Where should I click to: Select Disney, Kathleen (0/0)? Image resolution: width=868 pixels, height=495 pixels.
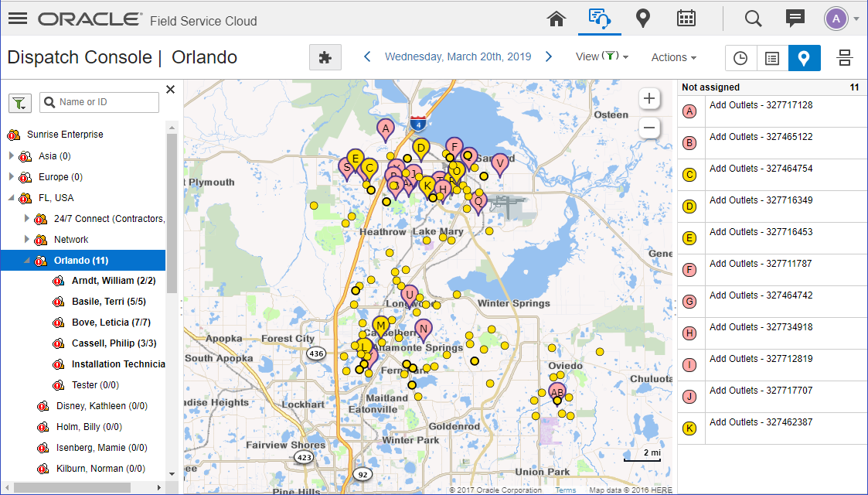coord(102,406)
